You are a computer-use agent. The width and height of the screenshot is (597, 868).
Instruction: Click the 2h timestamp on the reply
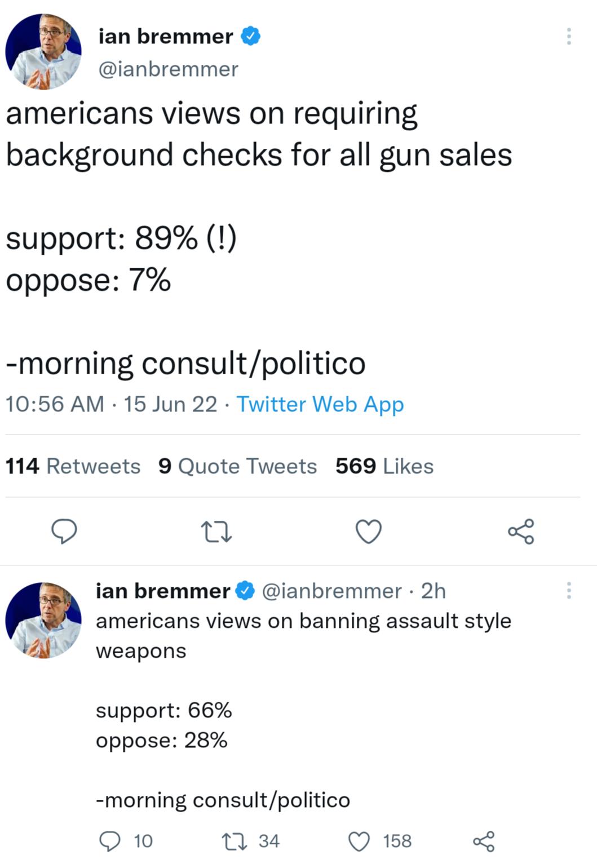434,591
